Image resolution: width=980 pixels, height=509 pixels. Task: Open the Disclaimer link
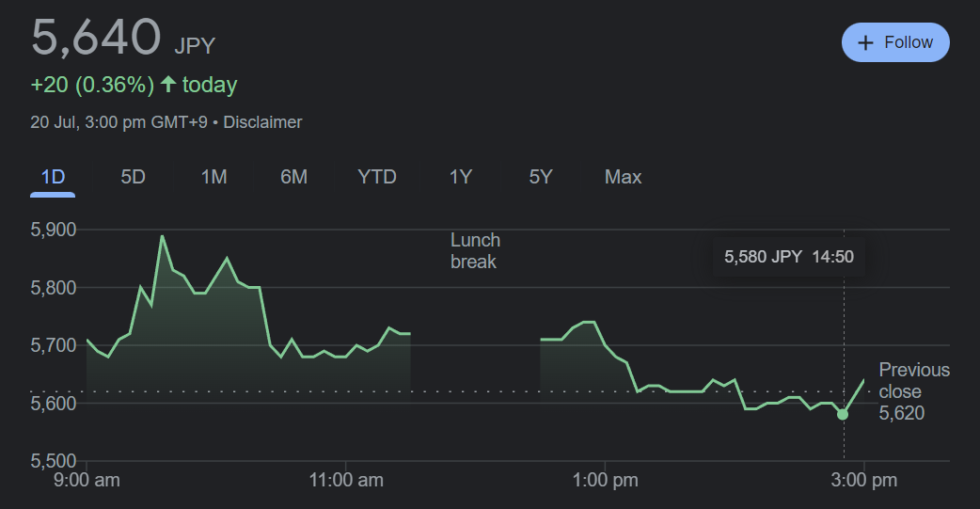point(263,122)
